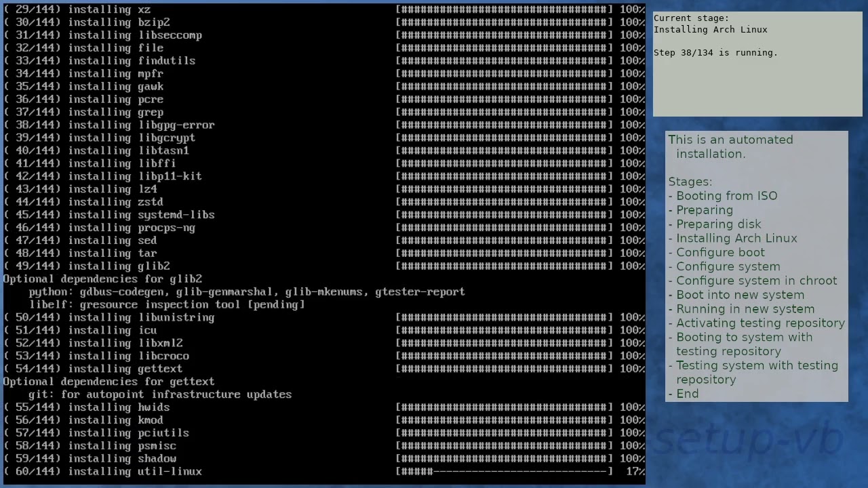The width and height of the screenshot is (868, 488).
Task: Click the 'installing xz' terminal line
Action: tap(324, 9)
